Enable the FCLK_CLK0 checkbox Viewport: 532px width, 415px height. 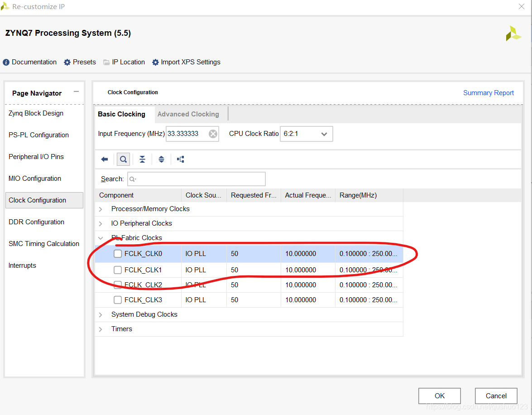point(118,254)
